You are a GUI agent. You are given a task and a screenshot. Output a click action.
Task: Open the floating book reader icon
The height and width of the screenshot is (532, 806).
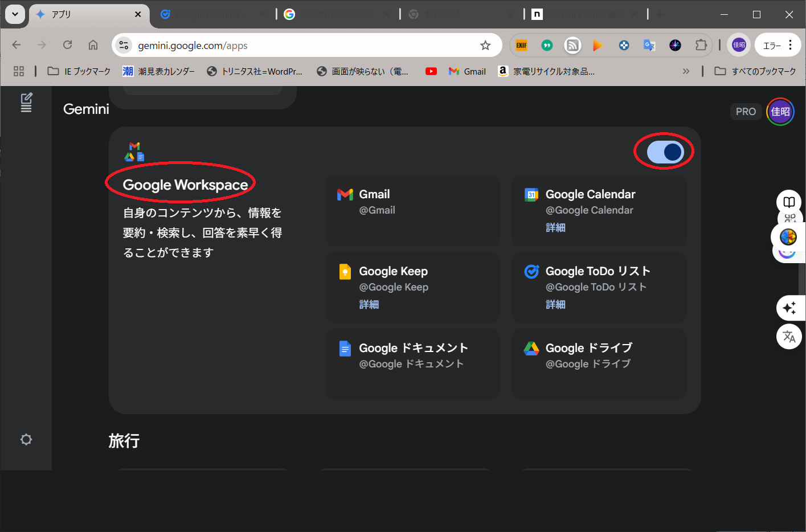coord(789,202)
